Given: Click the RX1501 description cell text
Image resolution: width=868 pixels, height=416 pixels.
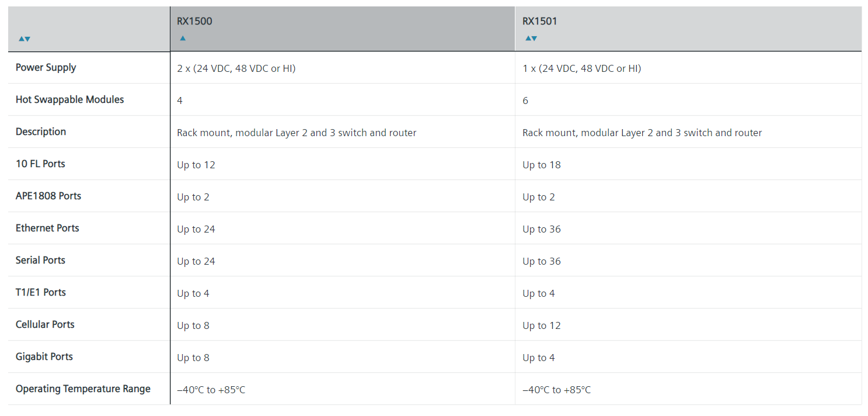Looking at the screenshot, I should pyautogui.click(x=642, y=133).
